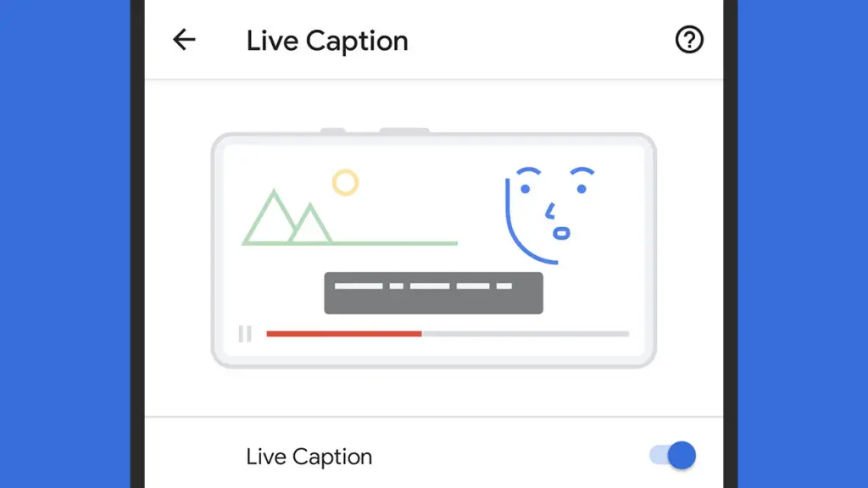The image size is (868, 488).
Task: Turn off the Live Caption switch
Action: [x=673, y=455]
